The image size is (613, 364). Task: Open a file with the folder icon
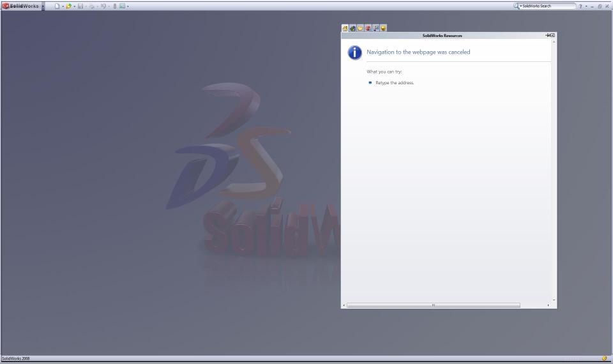pyautogui.click(x=69, y=6)
